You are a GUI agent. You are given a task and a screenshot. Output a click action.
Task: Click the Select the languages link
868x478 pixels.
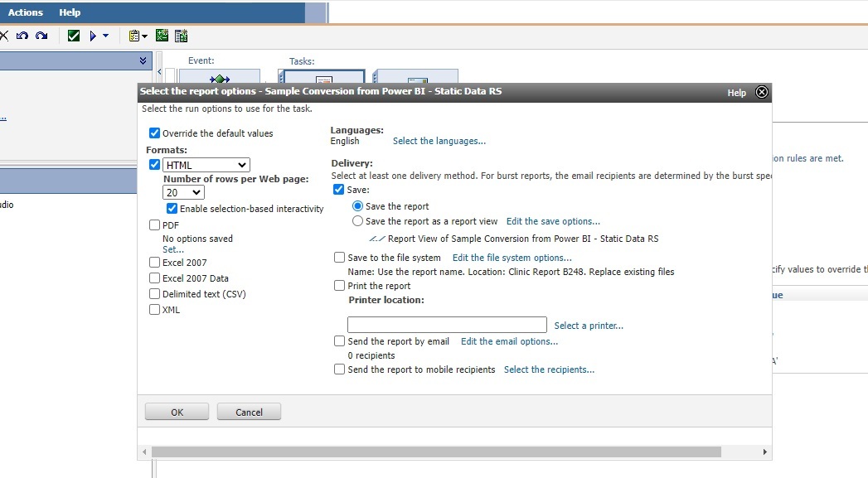pyautogui.click(x=439, y=141)
